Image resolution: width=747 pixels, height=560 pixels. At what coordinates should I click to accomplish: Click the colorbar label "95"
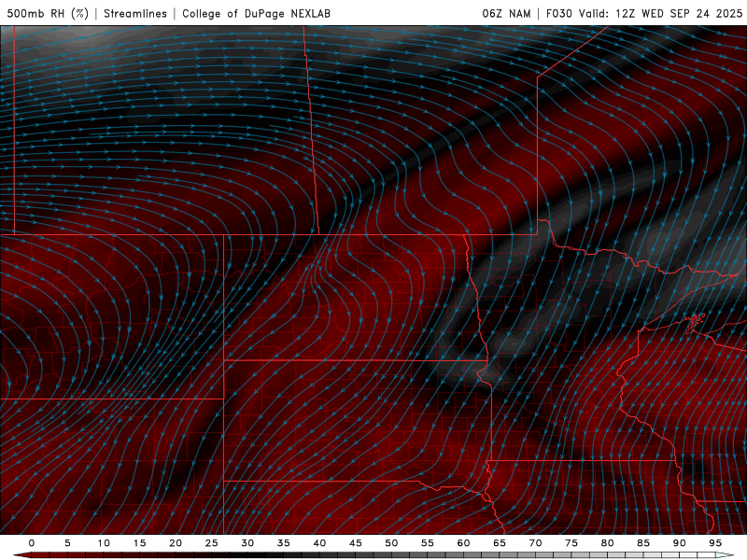pyautogui.click(x=715, y=543)
